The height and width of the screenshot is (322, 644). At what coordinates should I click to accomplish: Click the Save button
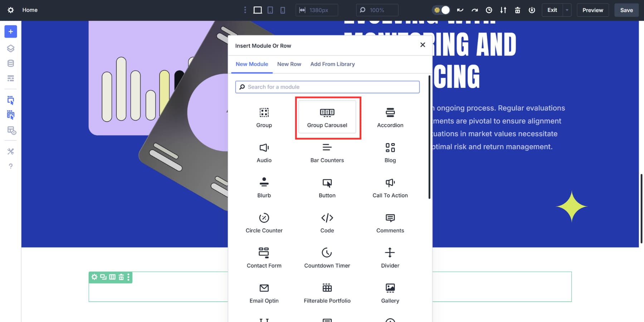click(x=626, y=10)
